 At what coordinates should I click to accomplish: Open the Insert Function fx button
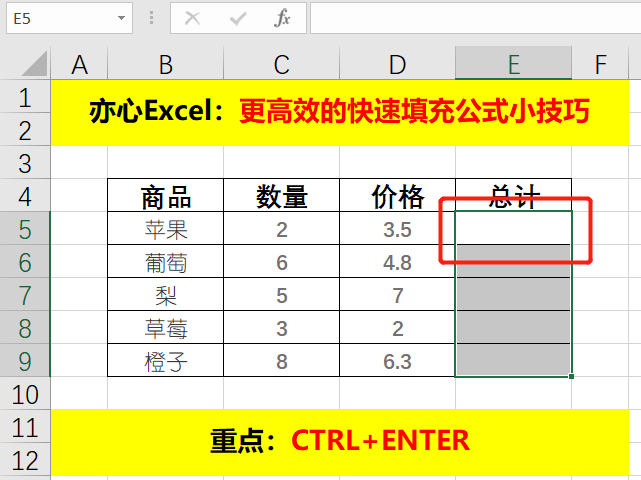click(282, 18)
